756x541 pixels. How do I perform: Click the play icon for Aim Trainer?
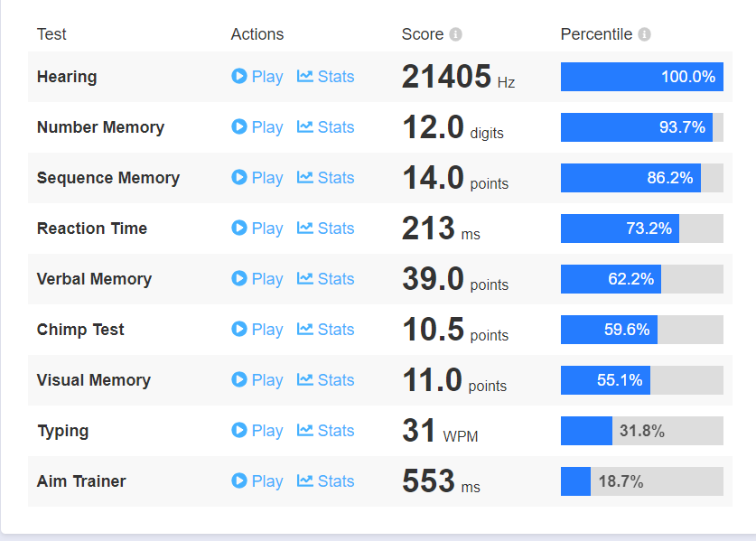(x=239, y=481)
